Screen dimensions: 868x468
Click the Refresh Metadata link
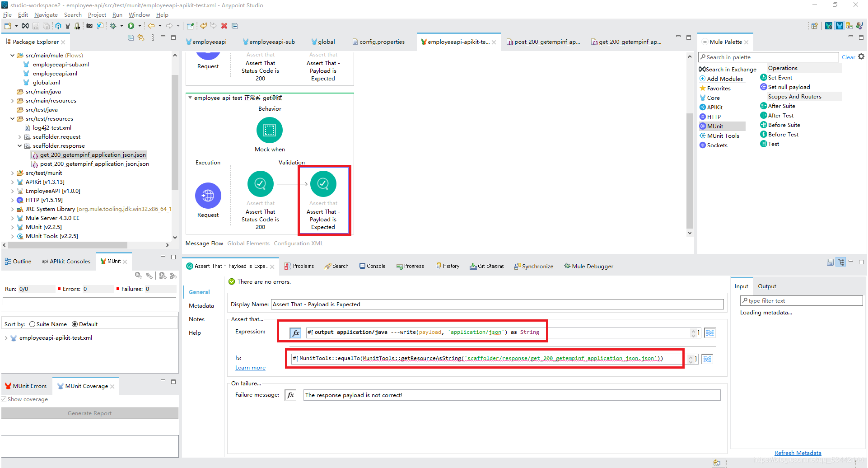click(798, 453)
